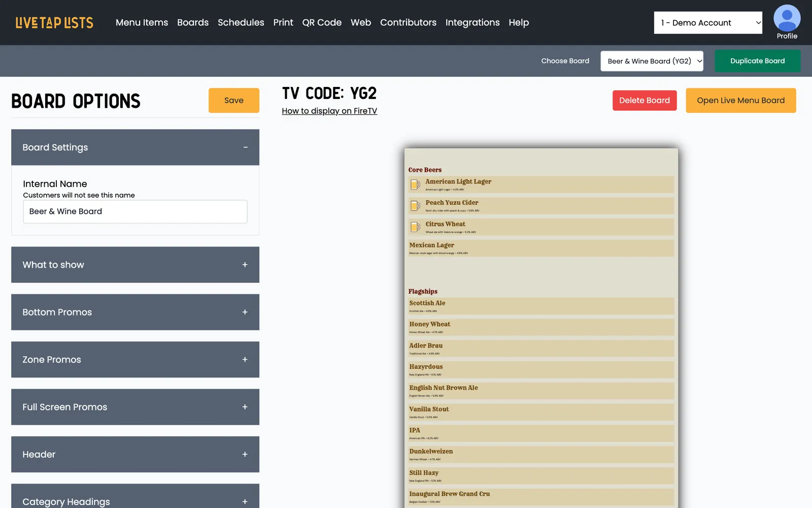812x508 pixels.
Task: Click the Delete Board button
Action: pos(645,101)
